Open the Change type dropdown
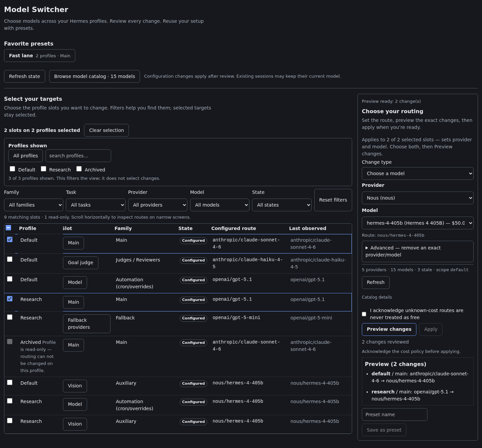Screen dimensions: 482x448 [418, 173]
